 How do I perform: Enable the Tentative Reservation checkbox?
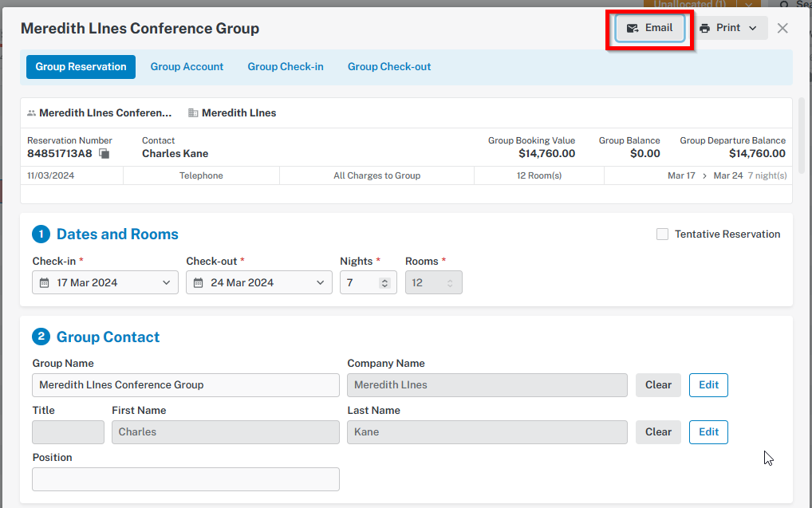(662, 234)
